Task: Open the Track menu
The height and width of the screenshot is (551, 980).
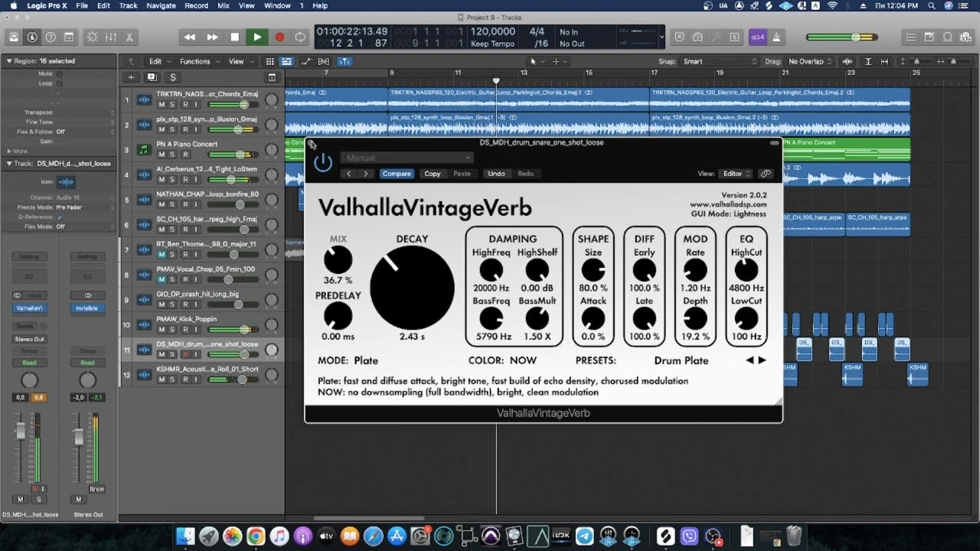Action: [128, 5]
